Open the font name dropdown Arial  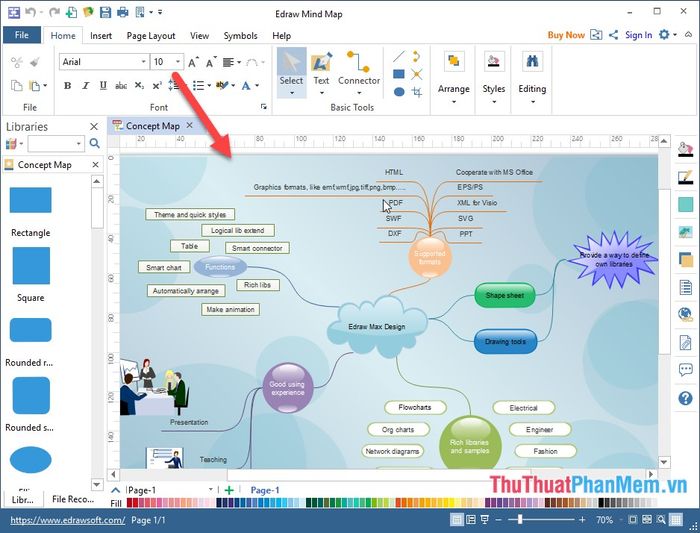pos(143,62)
